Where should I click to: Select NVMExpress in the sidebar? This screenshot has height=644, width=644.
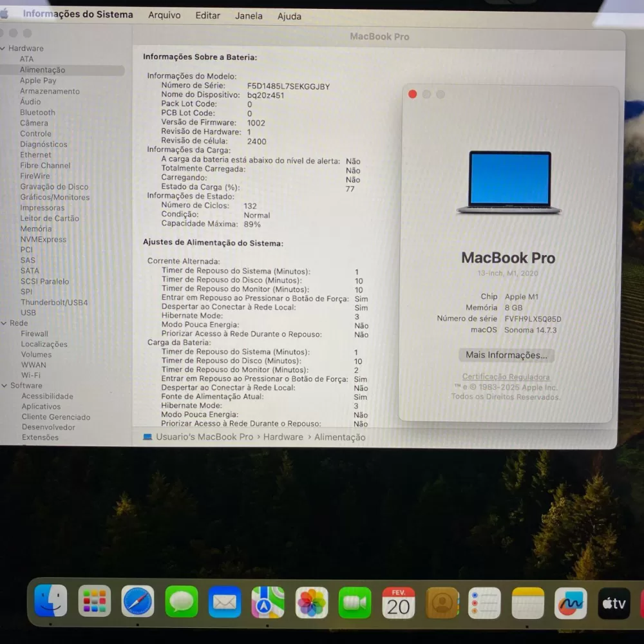[44, 240]
